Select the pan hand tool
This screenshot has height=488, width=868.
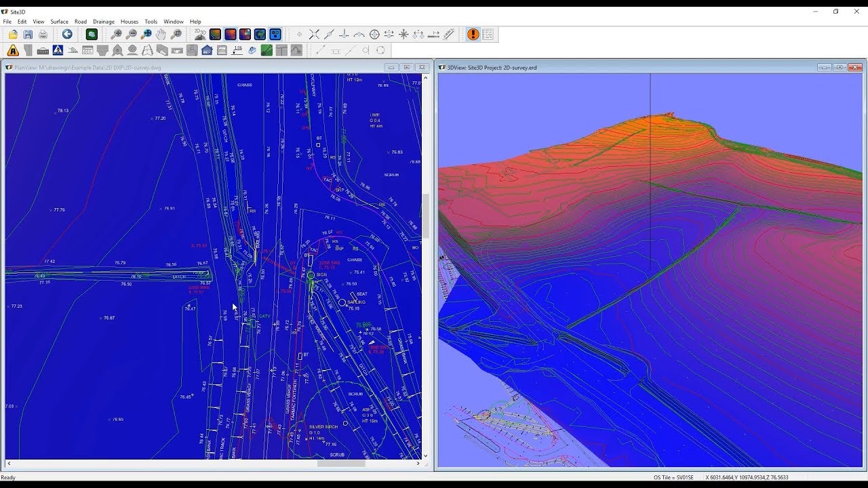click(161, 35)
